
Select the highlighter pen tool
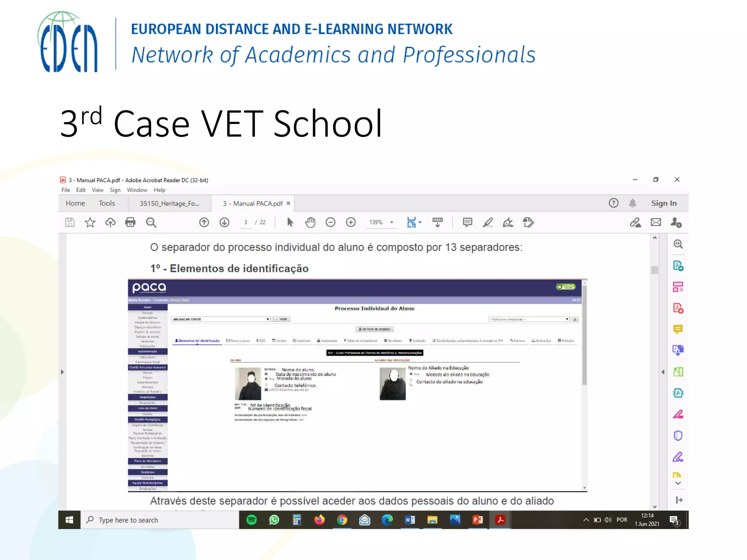point(488,222)
